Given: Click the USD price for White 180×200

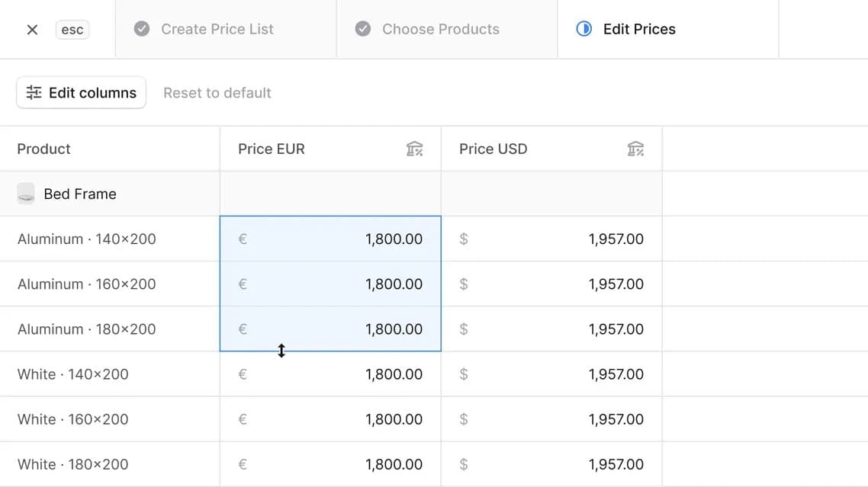Looking at the screenshot, I should pyautogui.click(x=551, y=463).
